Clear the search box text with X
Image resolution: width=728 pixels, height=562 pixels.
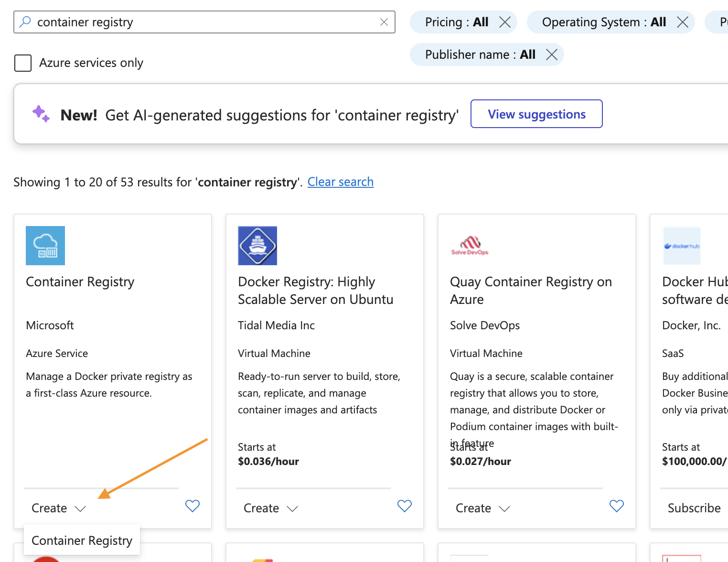point(384,22)
